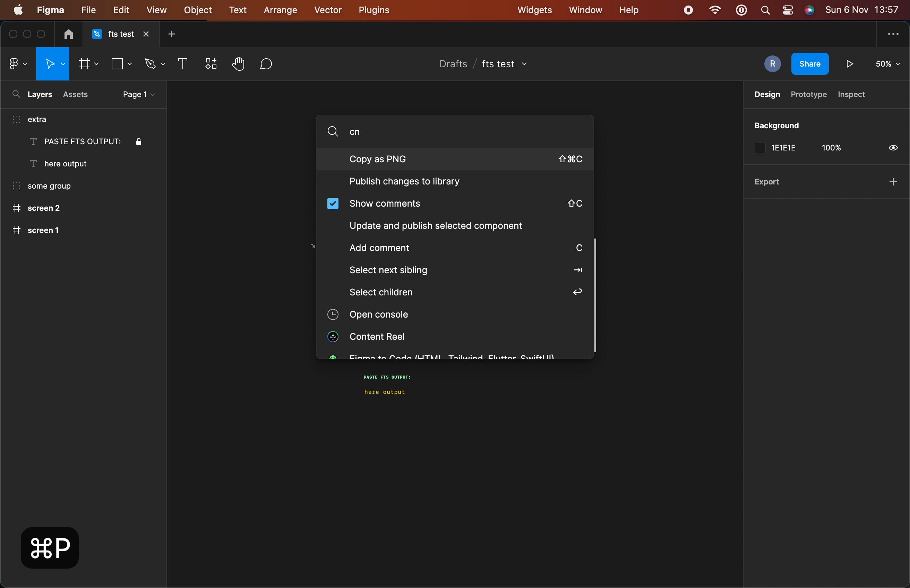Screen dimensions: 910x588
Task: Switch to the Prototype tab
Action: pos(808,94)
